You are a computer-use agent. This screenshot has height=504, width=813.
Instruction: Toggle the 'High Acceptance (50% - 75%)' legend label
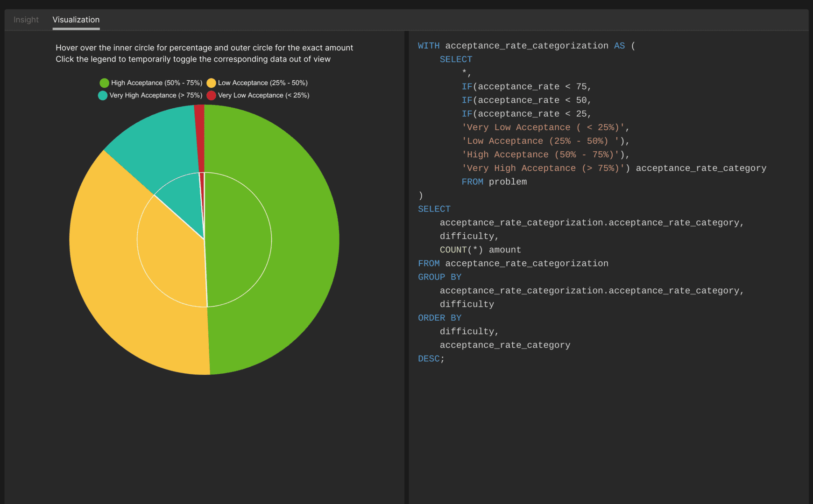156,83
